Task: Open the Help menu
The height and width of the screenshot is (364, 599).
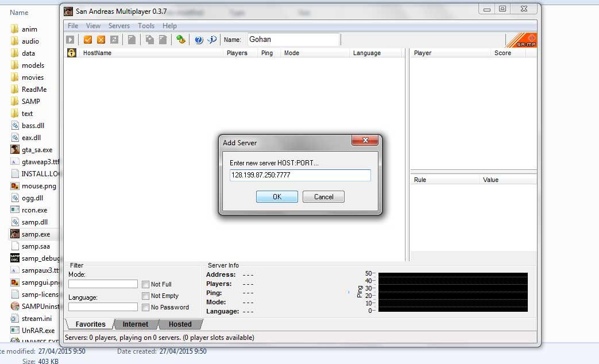Action: (169, 26)
